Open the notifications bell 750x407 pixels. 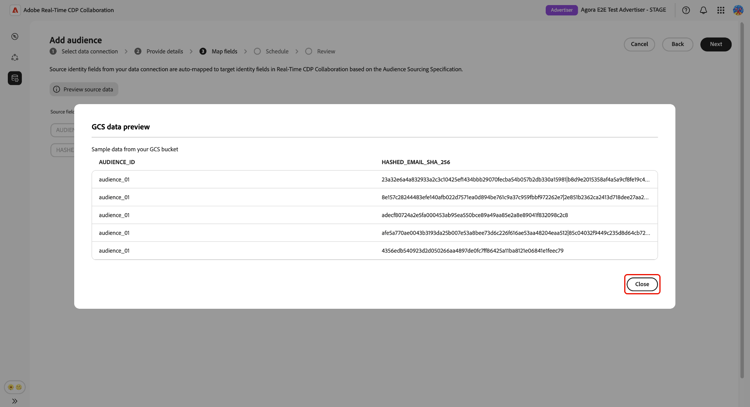(x=703, y=10)
